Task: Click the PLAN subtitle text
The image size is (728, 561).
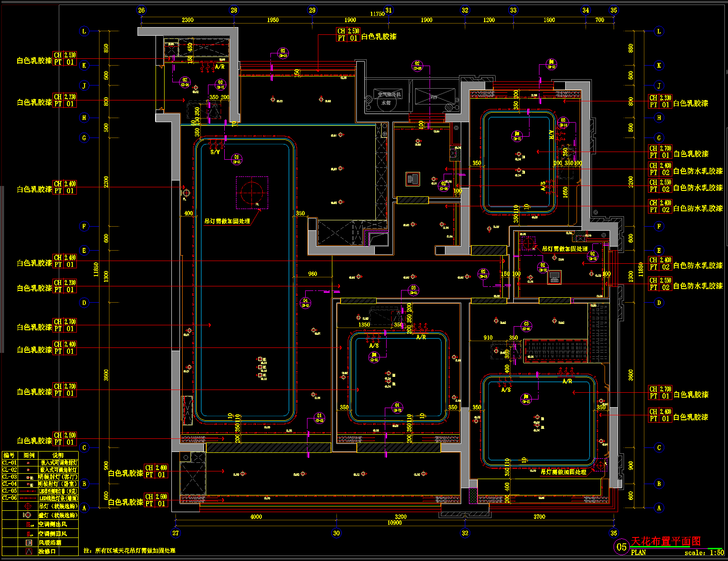Action: coord(638,552)
